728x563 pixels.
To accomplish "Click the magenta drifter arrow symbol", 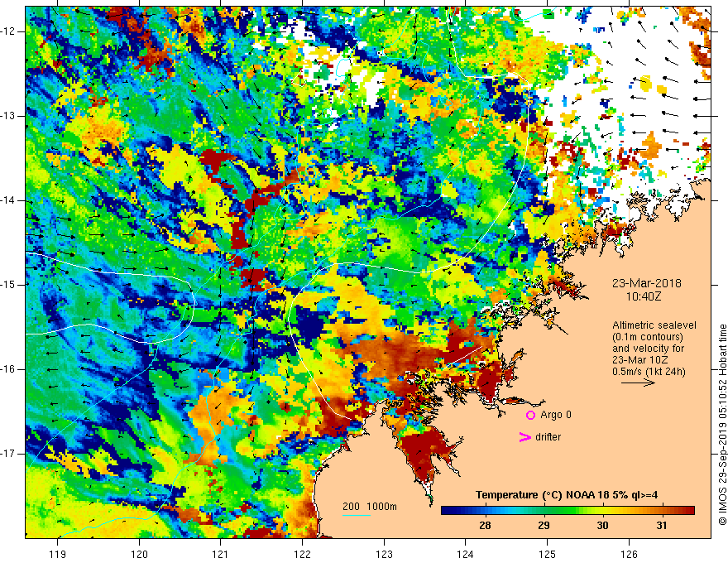I will 525,437.
